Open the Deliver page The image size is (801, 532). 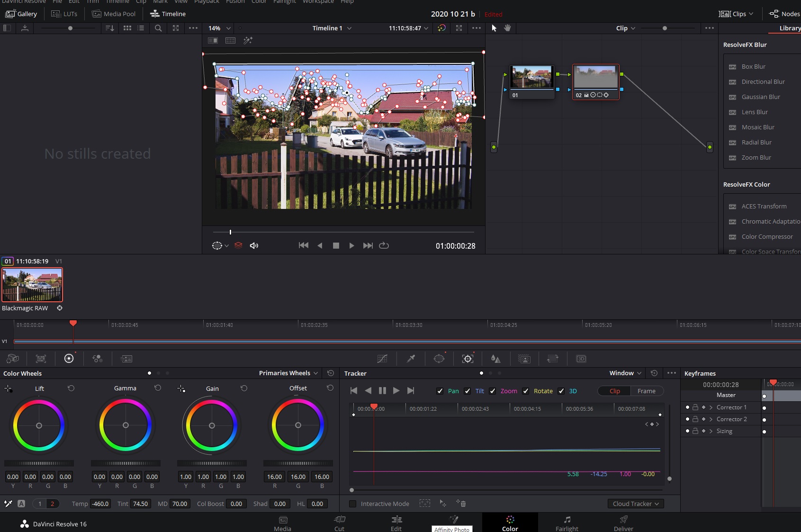[623, 523]
